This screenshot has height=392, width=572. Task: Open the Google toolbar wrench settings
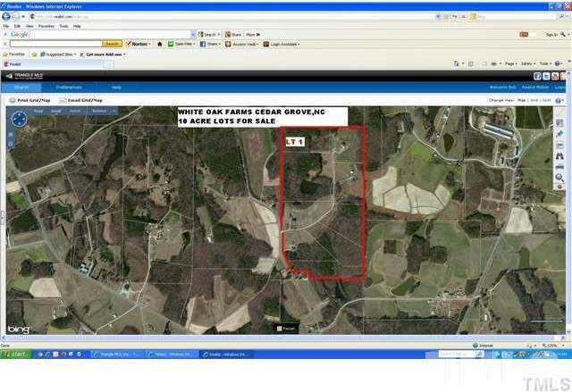pyautogui.click(x=565, y=34)
